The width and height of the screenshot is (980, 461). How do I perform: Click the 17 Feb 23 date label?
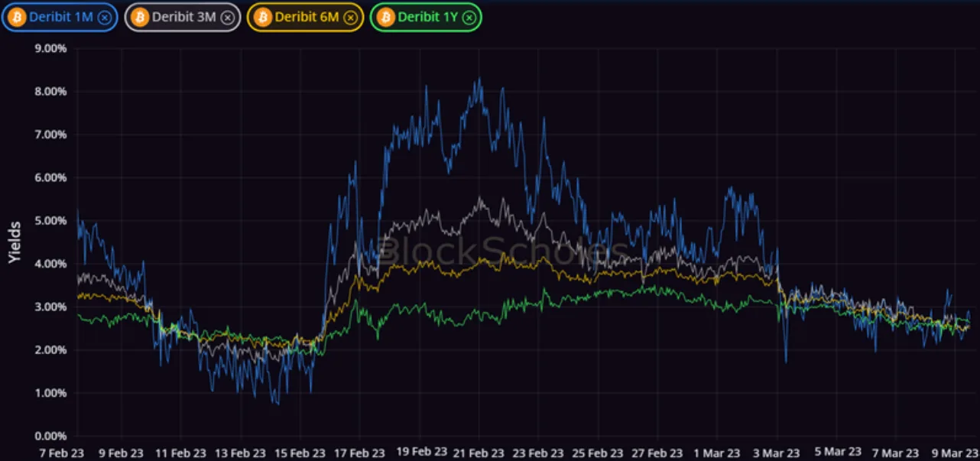click(x=359, y=453)
